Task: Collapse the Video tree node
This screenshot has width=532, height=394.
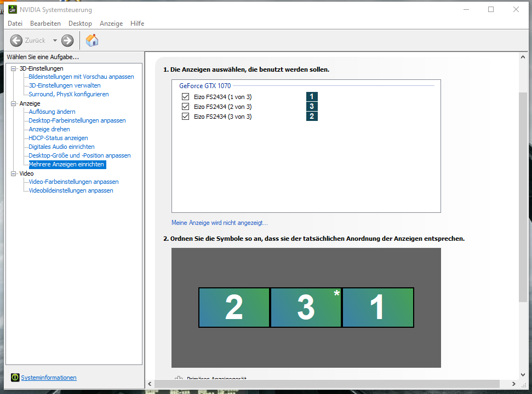Action: [14, 173]
